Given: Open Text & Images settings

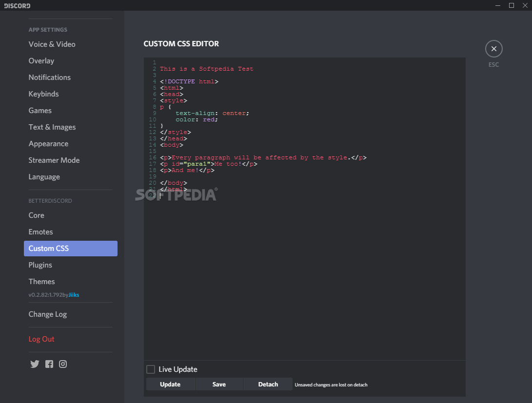Looking at the screenshot, I should point(52,127).
